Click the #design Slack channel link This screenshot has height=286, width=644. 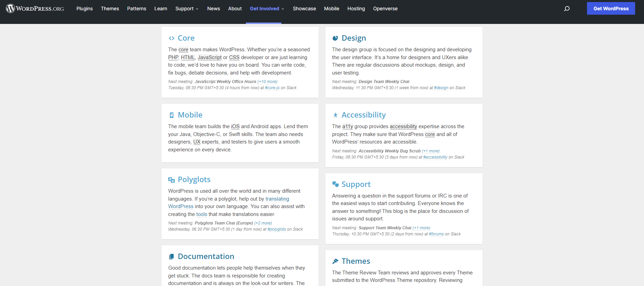pos(441,88)
